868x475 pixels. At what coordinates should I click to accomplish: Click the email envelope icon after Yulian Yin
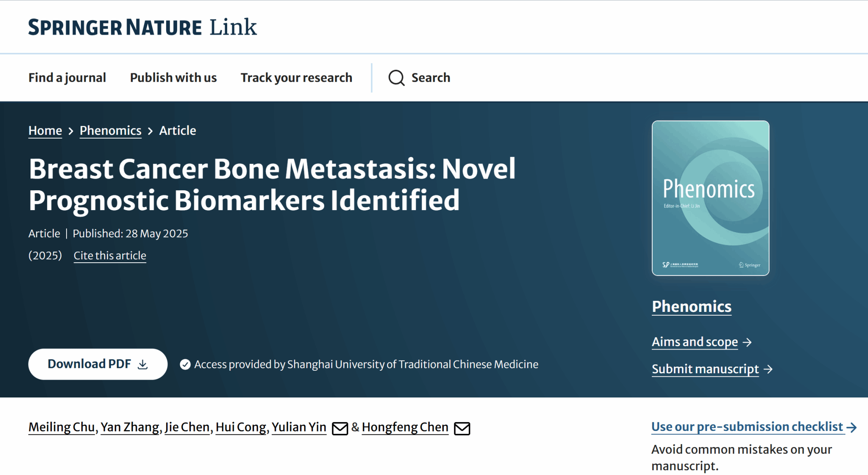pos(340,428)
